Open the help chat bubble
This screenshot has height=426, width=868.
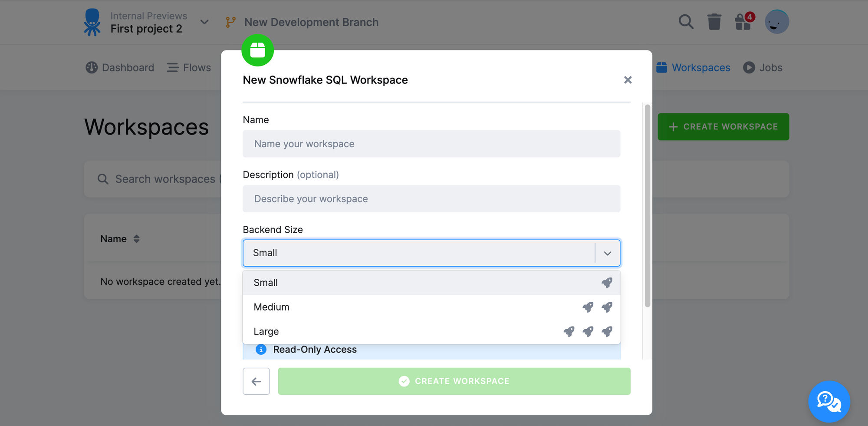(x=829, y=402)
